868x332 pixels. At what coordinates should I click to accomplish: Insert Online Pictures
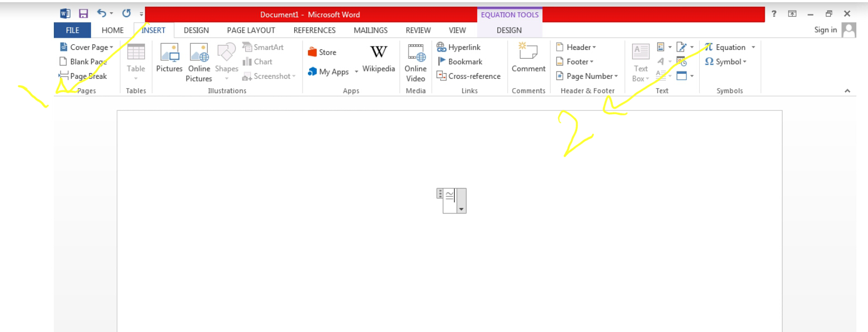click(x=199, y=63)
